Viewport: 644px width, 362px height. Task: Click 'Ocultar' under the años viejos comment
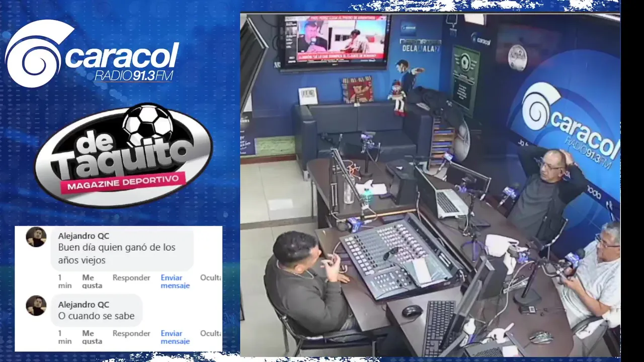[211, 278]
